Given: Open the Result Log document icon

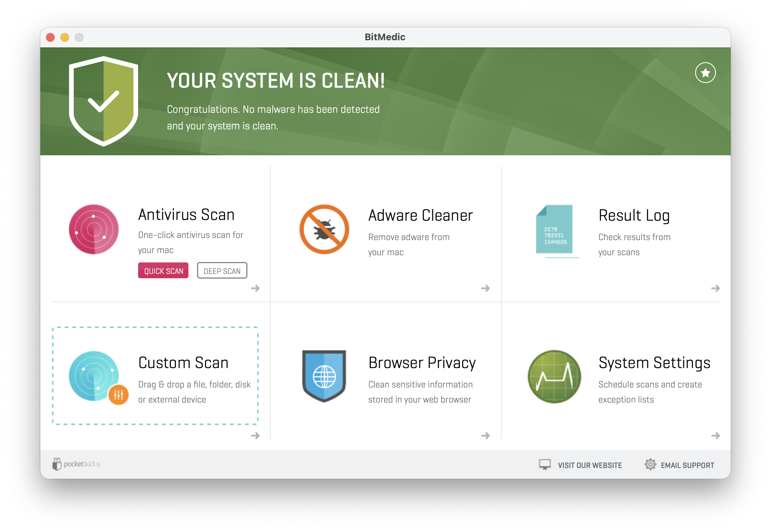Looking at the screenshot, I should click(554, 230).
